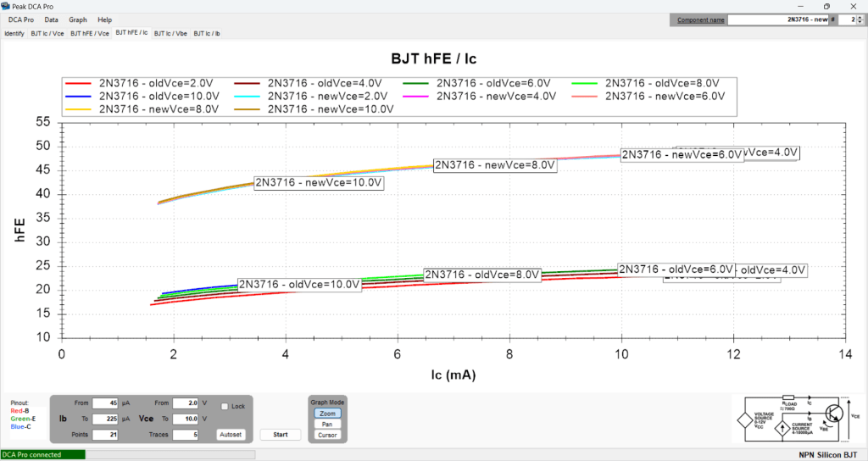868x461 pixels.
Task: Enable the Lock checkbox
Action: pos(225,407)
